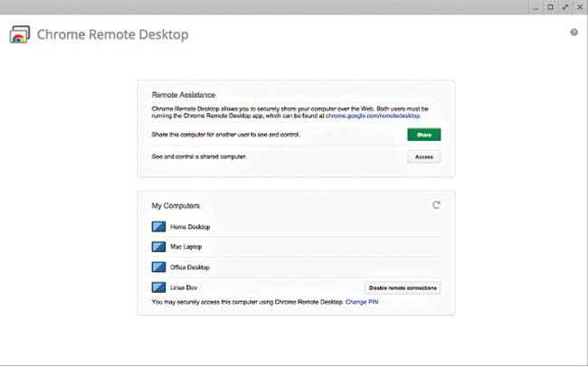Screen dimensions: 588x367
Task: Click Disable remote connections button
Action: [403, 287]
